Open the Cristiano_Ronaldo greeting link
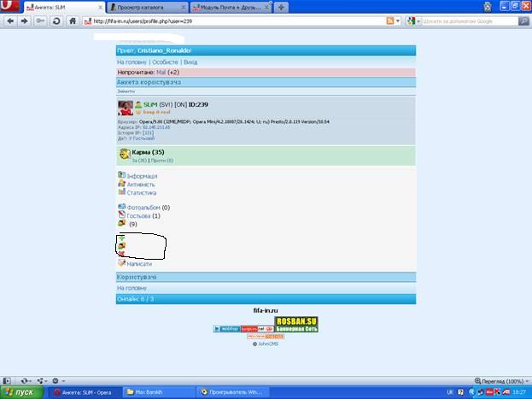Viewport: 532px width, 399px height. point(164,50)
